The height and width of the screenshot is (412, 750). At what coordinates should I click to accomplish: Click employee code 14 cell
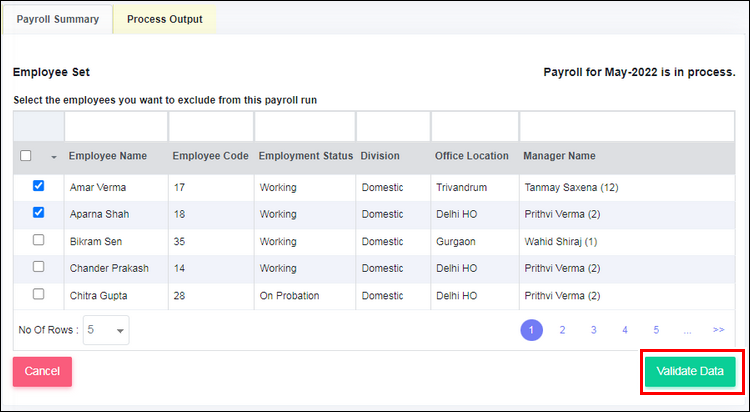211,268
